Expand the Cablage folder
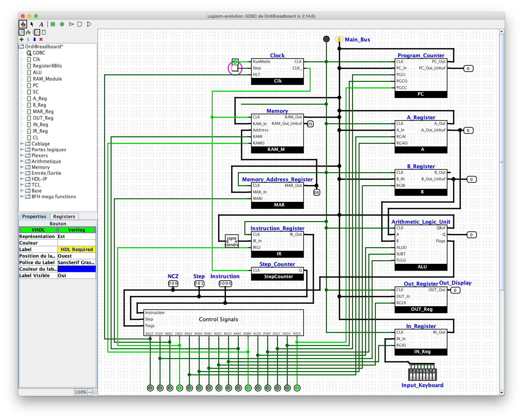The height and width of the screenshot is (420, 523). pos(22,143)
